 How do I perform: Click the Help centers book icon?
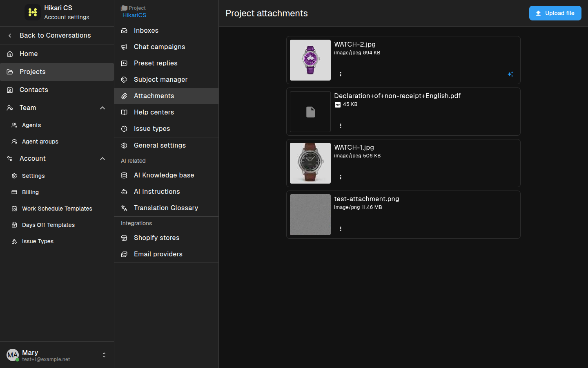click(124, 112)
